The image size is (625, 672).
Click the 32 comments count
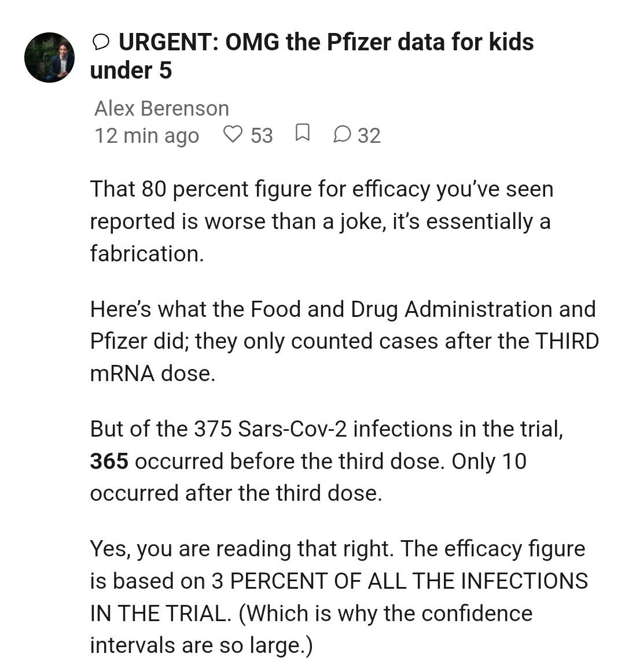pos(369,136)
